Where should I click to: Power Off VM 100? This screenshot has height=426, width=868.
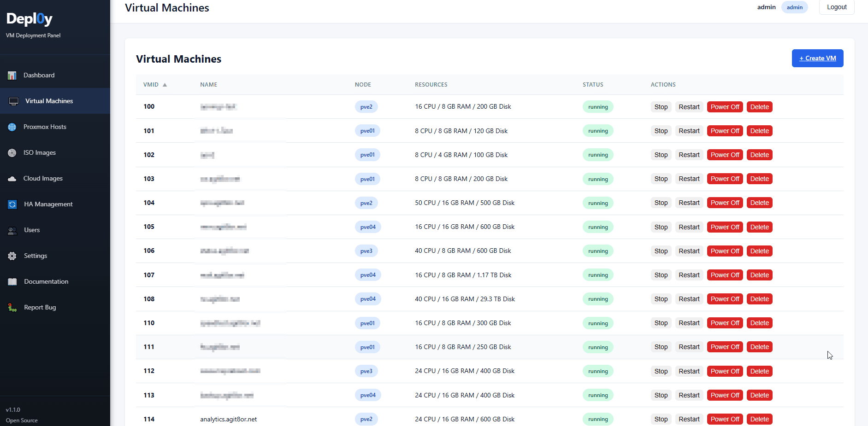pyautogui.click(x=725, y=107)
